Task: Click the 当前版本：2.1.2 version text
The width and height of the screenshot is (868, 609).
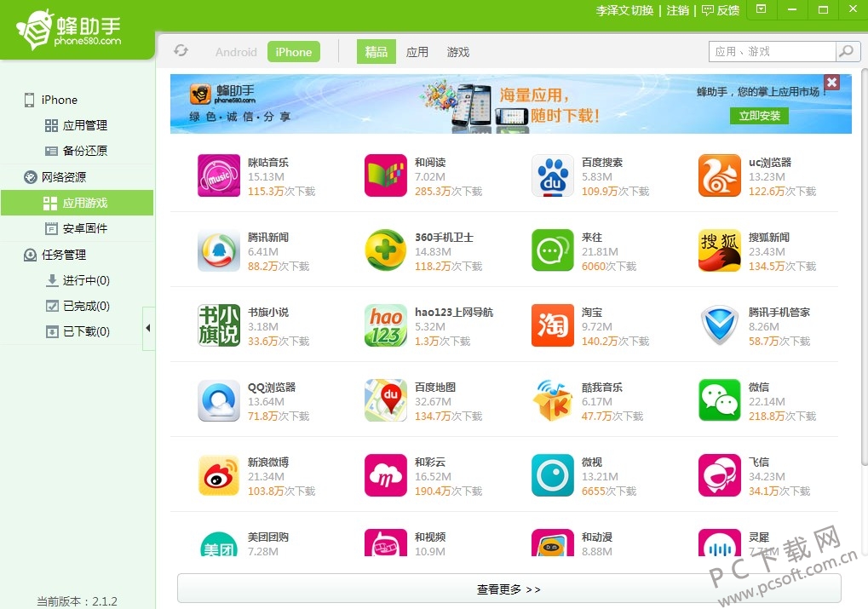Action: (77, 600)
